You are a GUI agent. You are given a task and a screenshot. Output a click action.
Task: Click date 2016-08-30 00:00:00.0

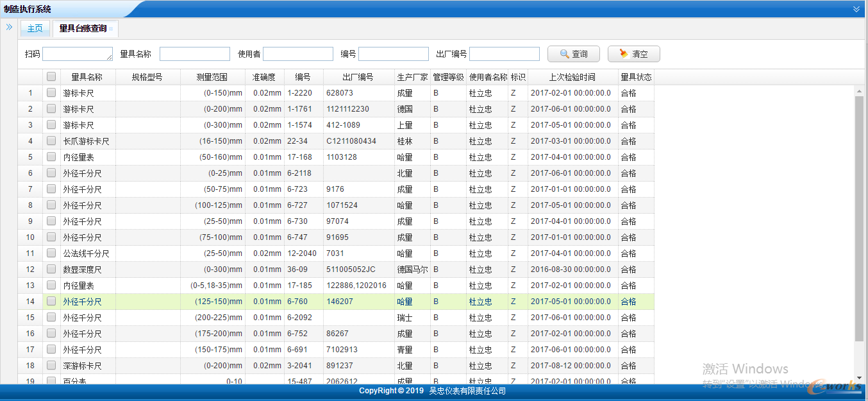[571, 269]
